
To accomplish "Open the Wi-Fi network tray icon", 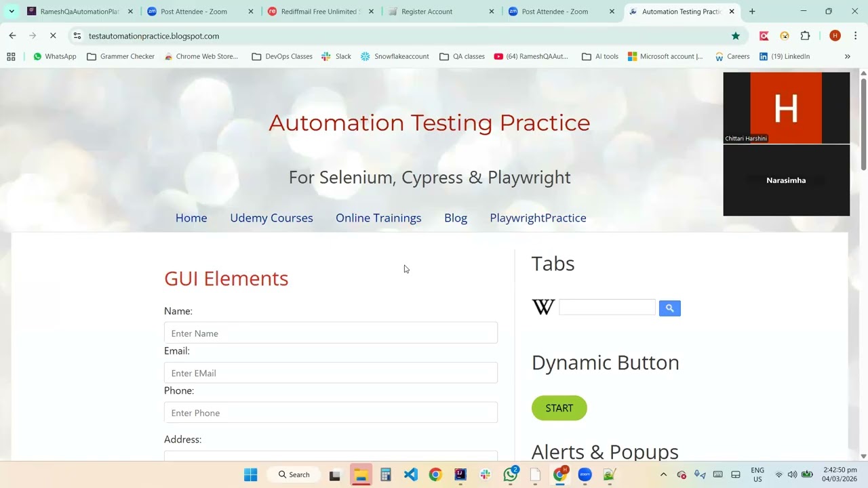I will pyautogui.click(x=778, y=474).
